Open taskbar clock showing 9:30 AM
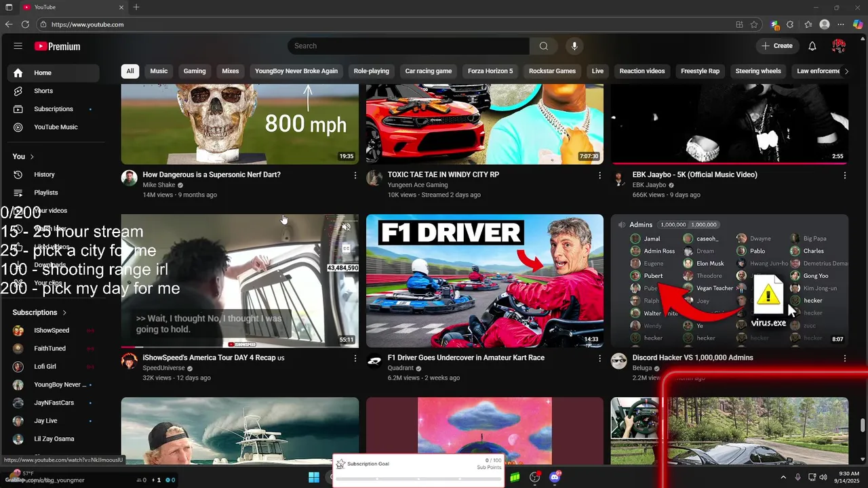Screen dimensions: 868x488 pyautogui.click(x=848, y=478)
